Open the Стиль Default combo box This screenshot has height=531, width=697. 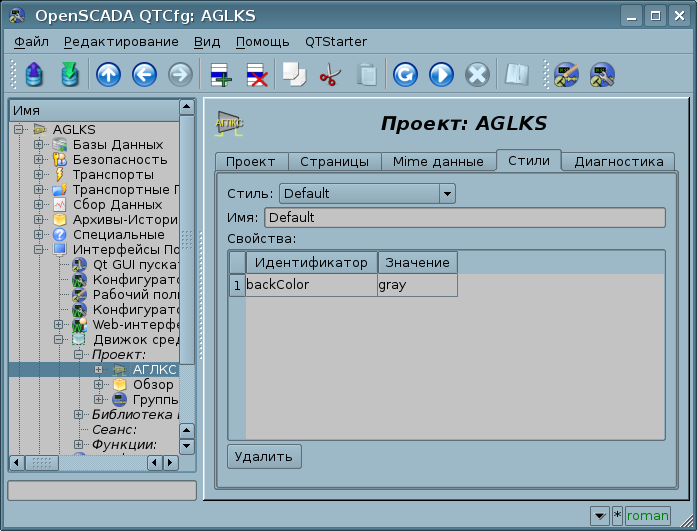coord(367,194)
